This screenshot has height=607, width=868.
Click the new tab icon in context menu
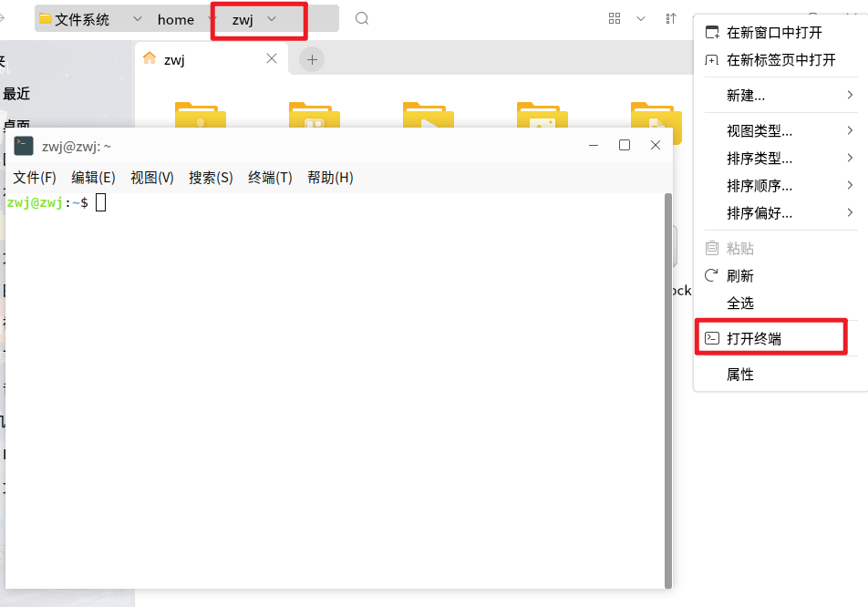click(712, 60)
